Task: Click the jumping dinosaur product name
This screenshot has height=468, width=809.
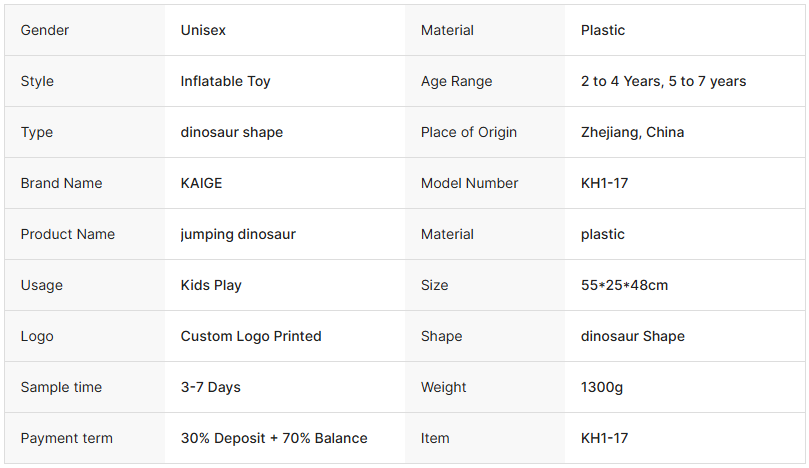Action: (x=238, y=234)
